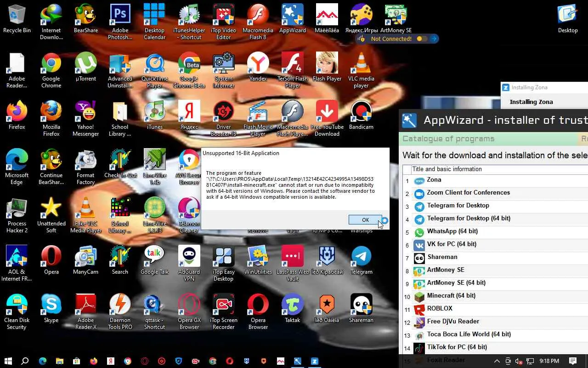
Task: Select the TikTok for PC (64 bit) row
Action: click(x=495, y=348)
